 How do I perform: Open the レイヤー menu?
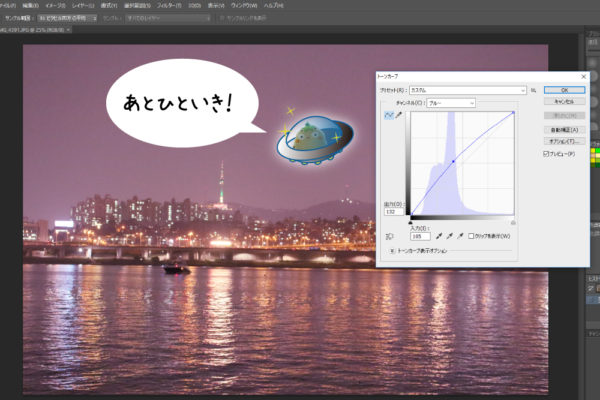(80, 5)
